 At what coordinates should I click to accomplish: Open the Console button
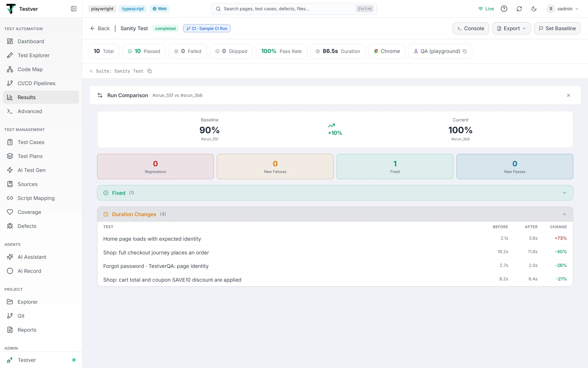[470, 28]
